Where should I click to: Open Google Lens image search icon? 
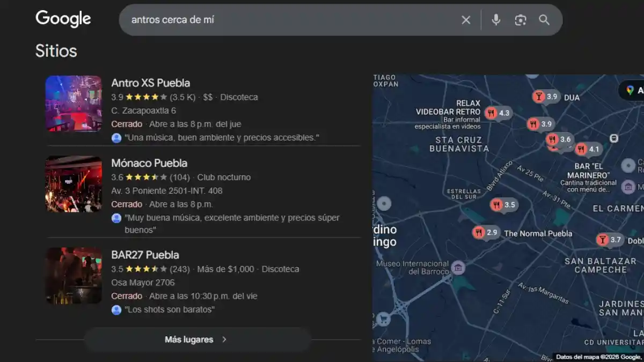[x=520, y=20]
